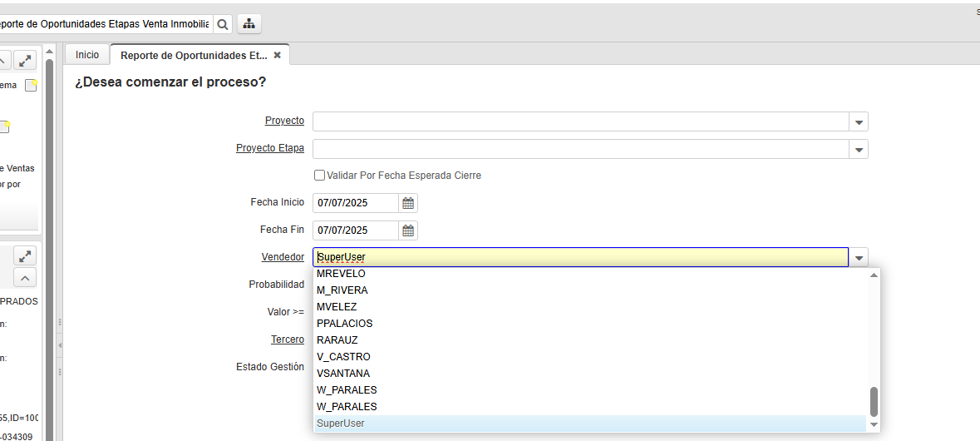Click the search magnifier icon
The image size is (980, 441).
[x=223, y=25]
